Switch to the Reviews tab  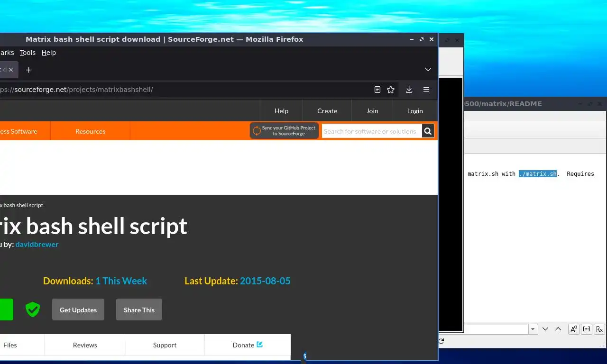click(x=85, y=345)
